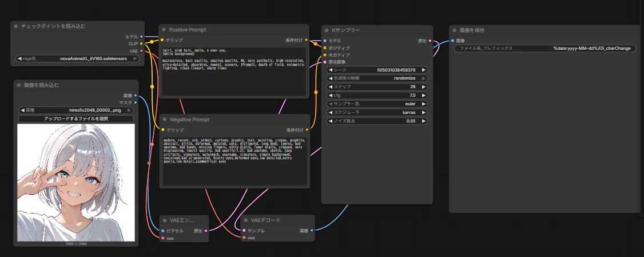Increase the シード value with right arrow
Viewport: 644px width, 257px height.
[424, 70]
